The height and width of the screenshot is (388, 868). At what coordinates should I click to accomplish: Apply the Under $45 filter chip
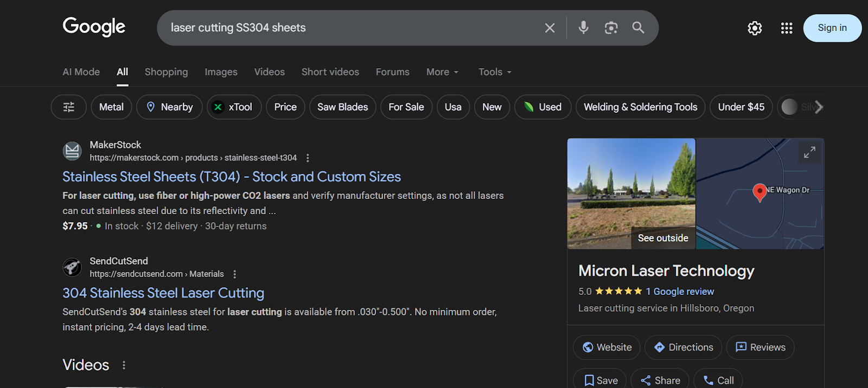pyautogui.click(x=741, y=107)
